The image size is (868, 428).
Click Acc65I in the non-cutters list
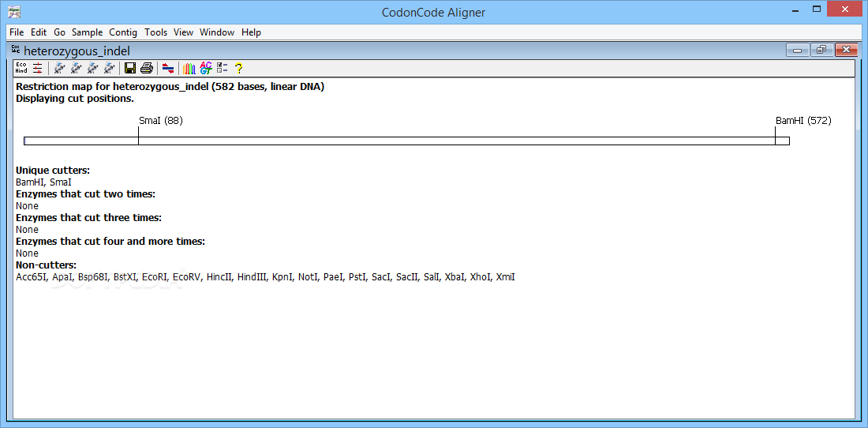31,277
